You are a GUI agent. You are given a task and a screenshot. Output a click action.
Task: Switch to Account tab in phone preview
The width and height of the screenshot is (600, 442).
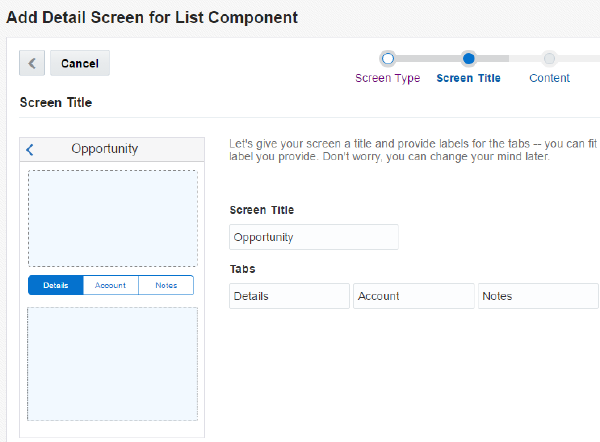click(x=110, y=285)
